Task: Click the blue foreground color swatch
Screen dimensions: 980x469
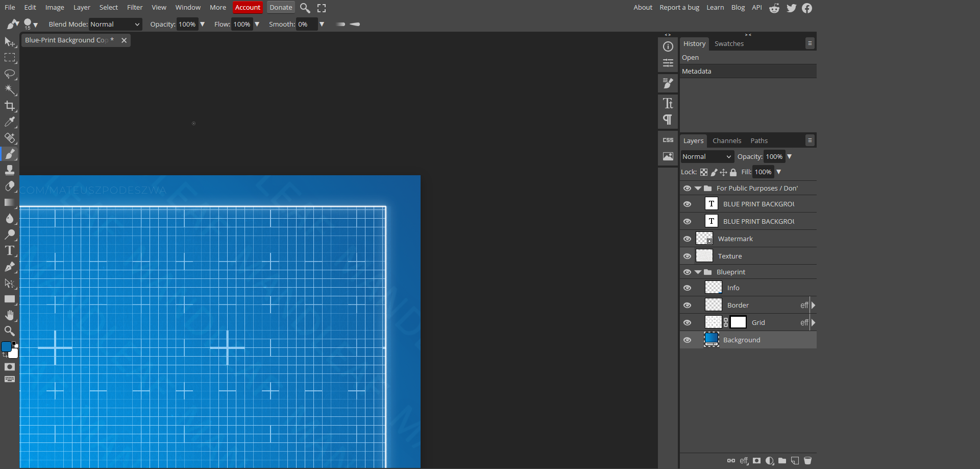Action: tap(6, 347)
